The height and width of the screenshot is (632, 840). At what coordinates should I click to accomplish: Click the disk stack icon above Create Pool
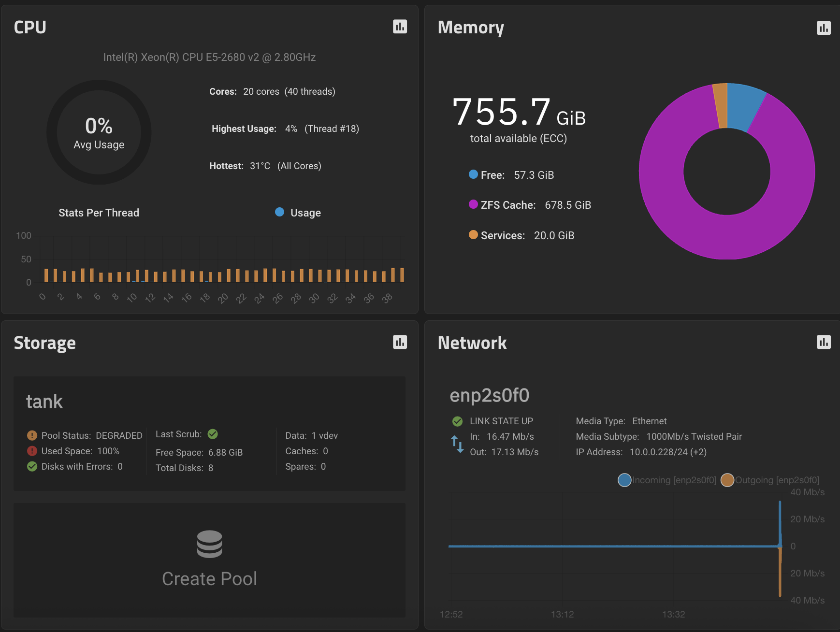pos(209,545)
